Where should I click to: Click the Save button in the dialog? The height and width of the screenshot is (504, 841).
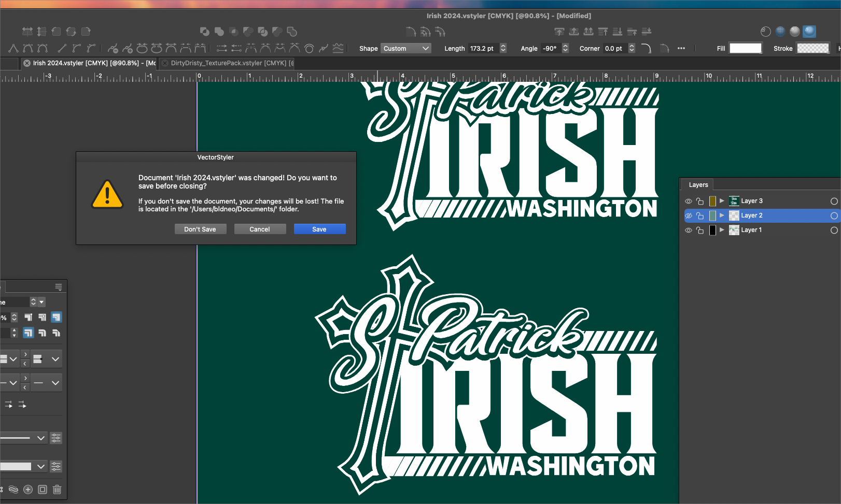point(319,229)
